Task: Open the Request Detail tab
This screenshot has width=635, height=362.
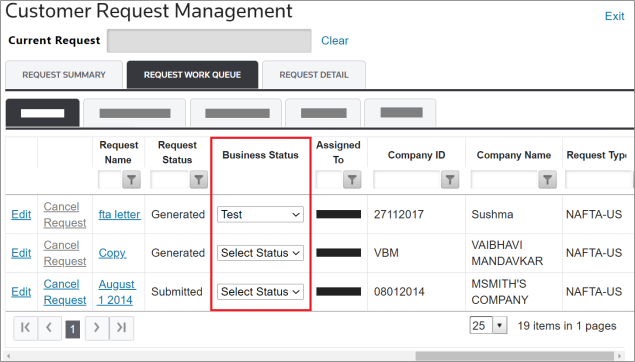Action: pyautogui.click(x=314, y=75)
